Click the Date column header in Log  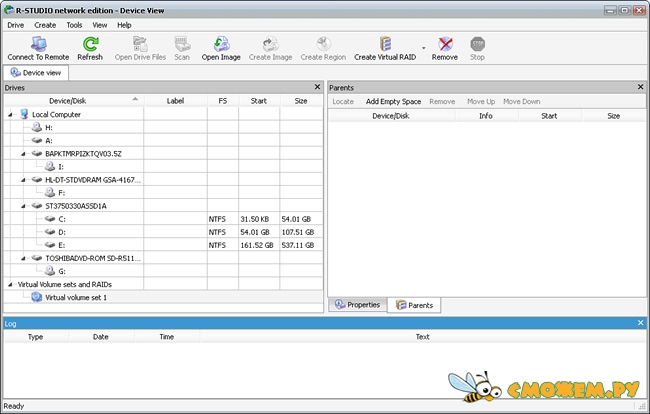tap(101, 337)
